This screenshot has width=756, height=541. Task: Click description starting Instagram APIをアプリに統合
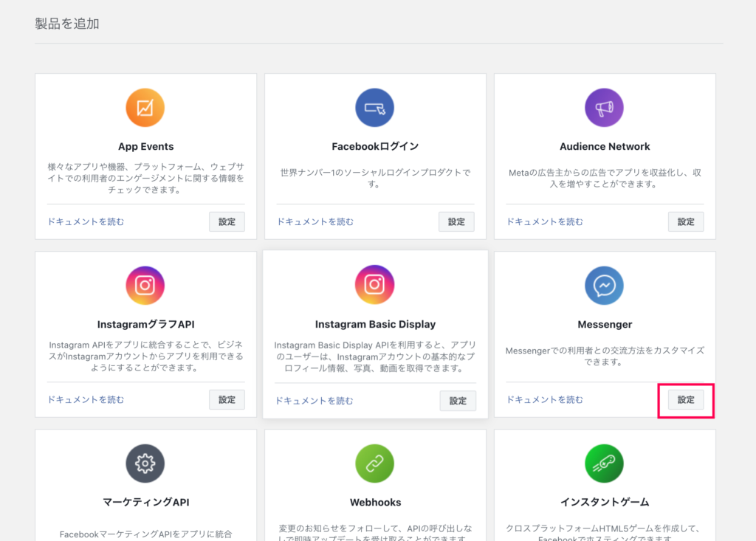click(x=146, y=356)
